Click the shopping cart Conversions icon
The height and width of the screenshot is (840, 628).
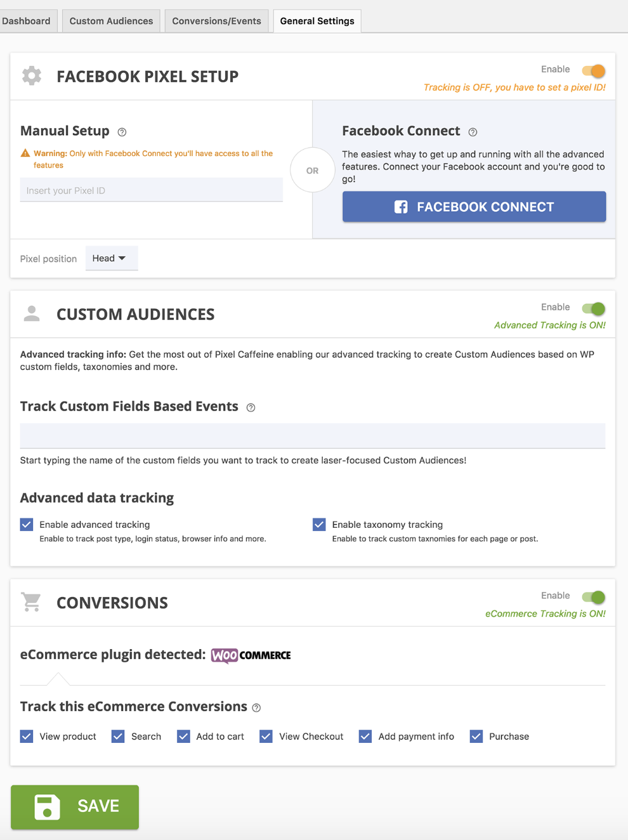(31, 601)
